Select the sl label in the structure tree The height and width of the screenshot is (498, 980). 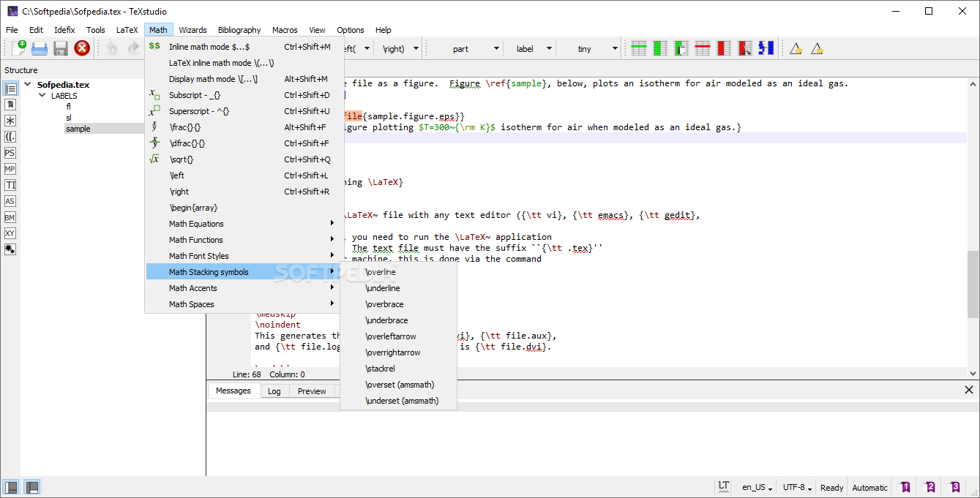tap(69, 118)
